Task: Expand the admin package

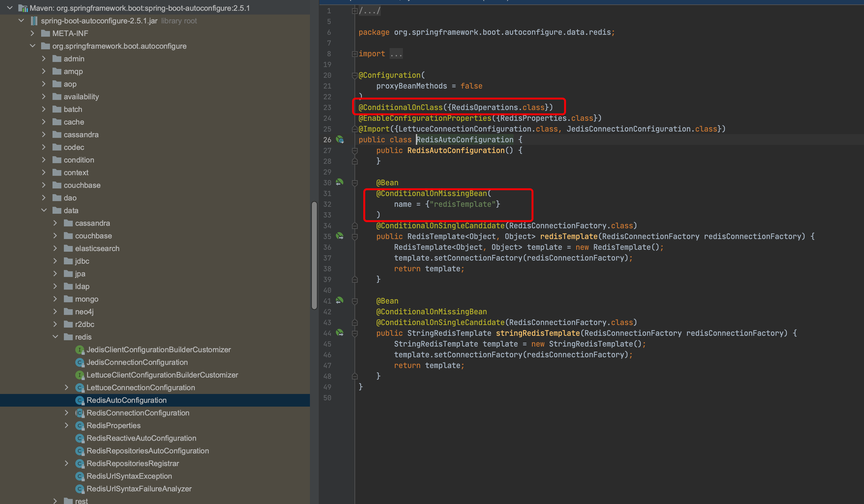Action: 44,58
